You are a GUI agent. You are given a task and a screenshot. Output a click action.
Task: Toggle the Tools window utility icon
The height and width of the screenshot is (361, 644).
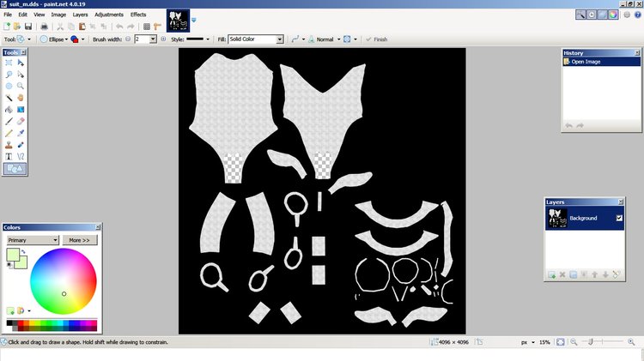pyautogui.click(x=580, y=15)
